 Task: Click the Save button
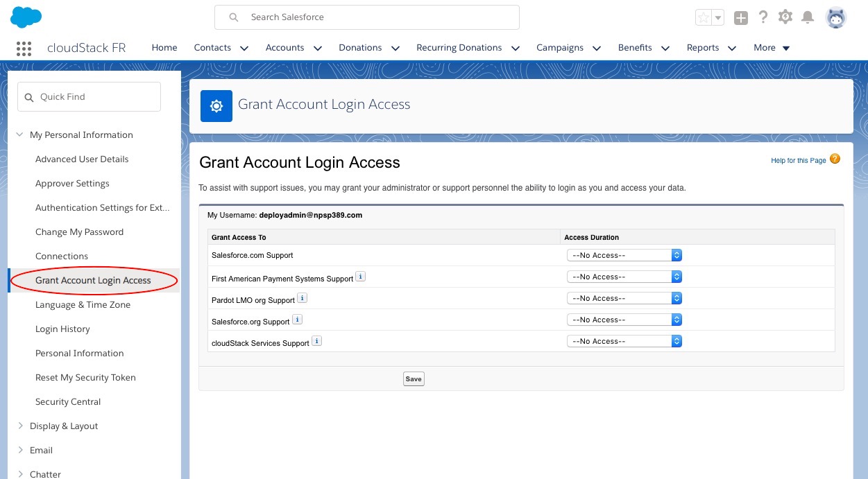pyautogui.click(x=414, y=379)
